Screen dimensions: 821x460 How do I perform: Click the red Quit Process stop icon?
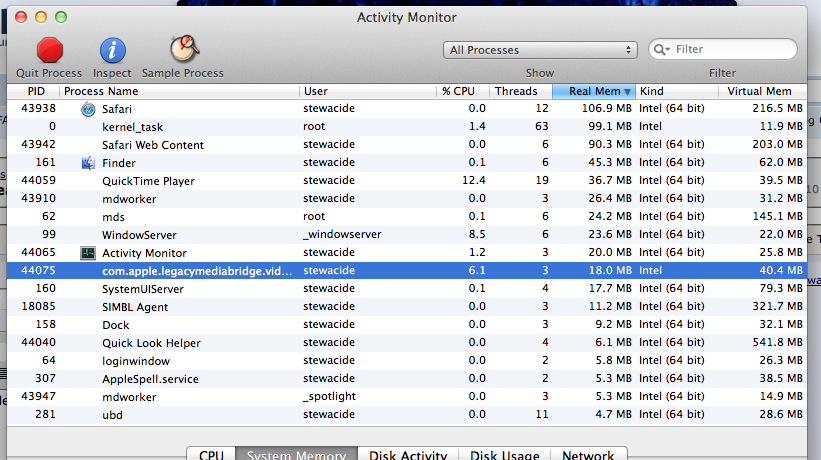click(50, 50)
